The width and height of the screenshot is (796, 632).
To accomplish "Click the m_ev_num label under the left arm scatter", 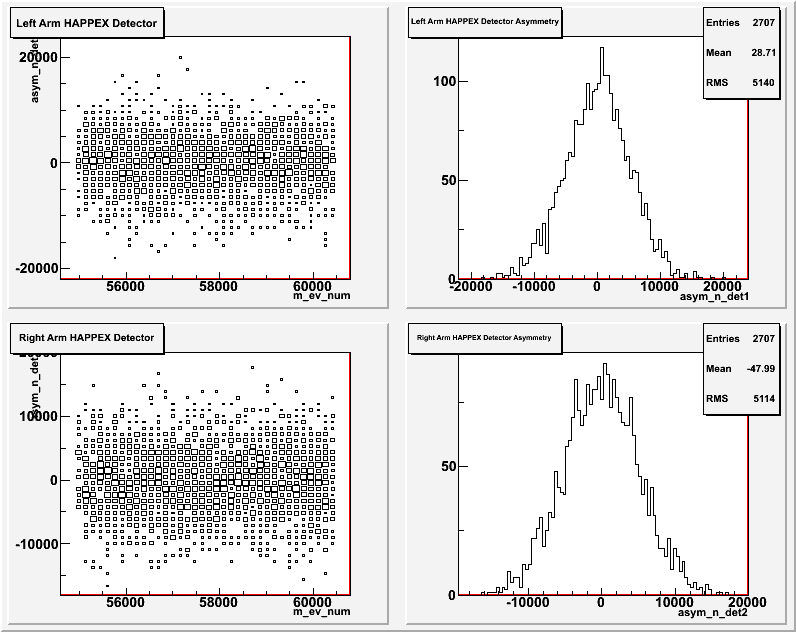I will point(321,295).
